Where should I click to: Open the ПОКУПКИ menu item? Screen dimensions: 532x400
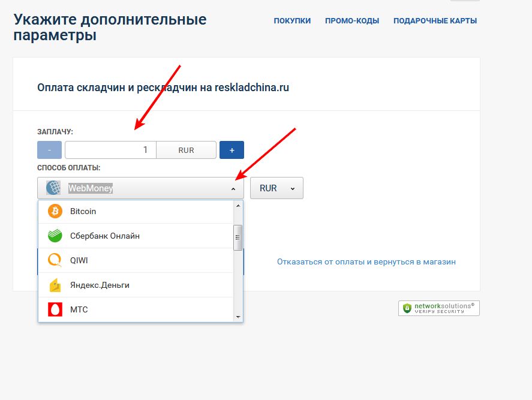(x=292, y=20)
